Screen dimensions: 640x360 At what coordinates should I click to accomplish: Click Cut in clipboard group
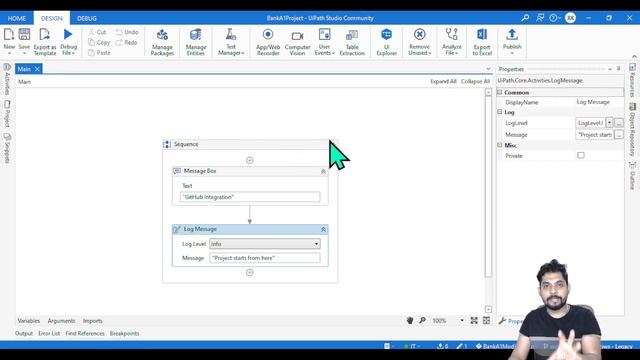pos(97,32)
